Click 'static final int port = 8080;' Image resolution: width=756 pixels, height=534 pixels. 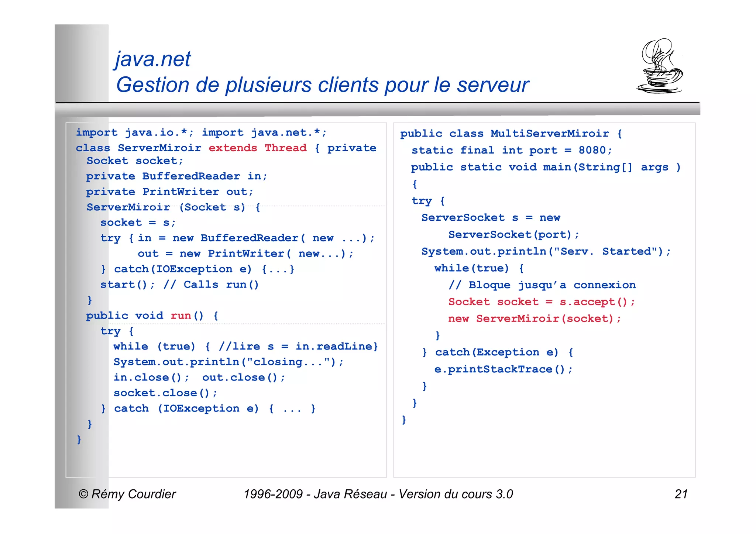coord(512,150)
